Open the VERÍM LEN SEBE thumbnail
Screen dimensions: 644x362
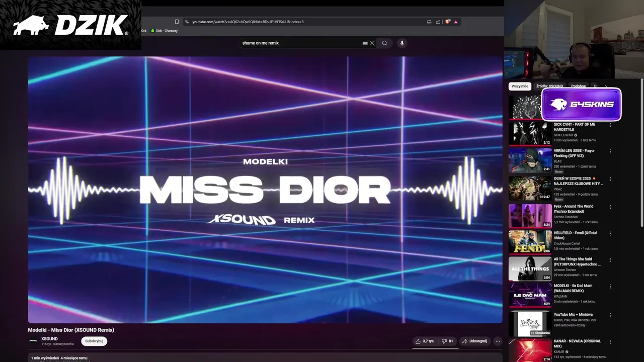tap(530, 160)
